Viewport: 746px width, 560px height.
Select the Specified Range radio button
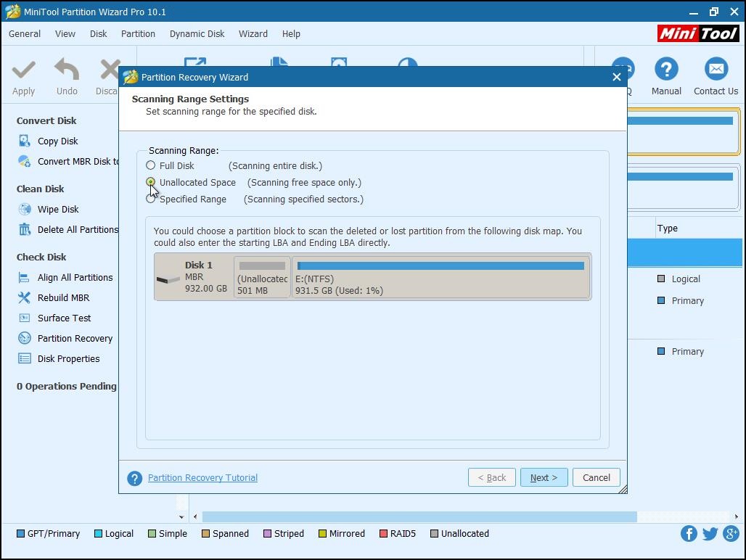coord(151,199)
